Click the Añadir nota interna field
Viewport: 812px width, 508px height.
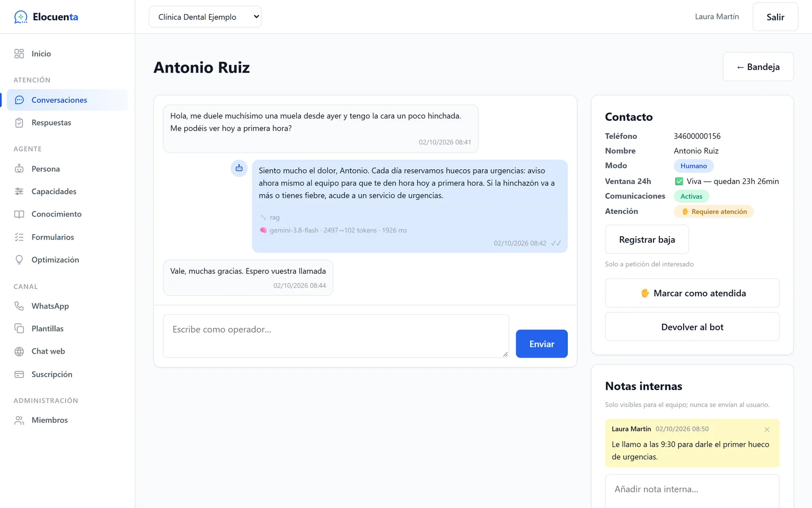tap(692, 491)
